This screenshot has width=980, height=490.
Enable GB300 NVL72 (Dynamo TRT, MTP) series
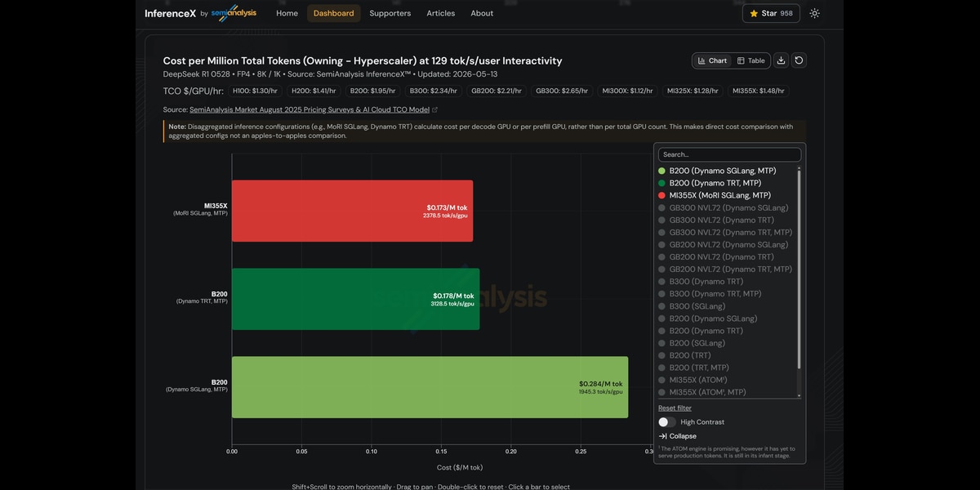pyautogui.click(x=727, y=232)
